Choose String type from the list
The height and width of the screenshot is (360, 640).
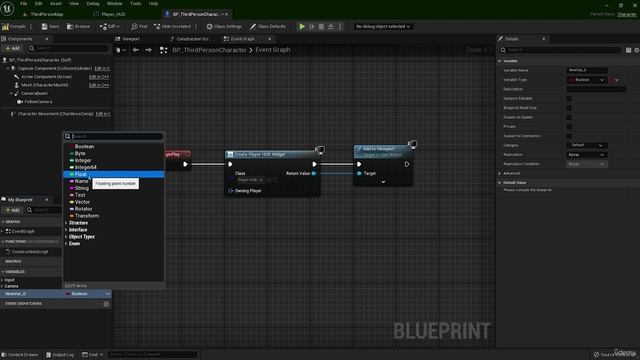tap(82, 188)
